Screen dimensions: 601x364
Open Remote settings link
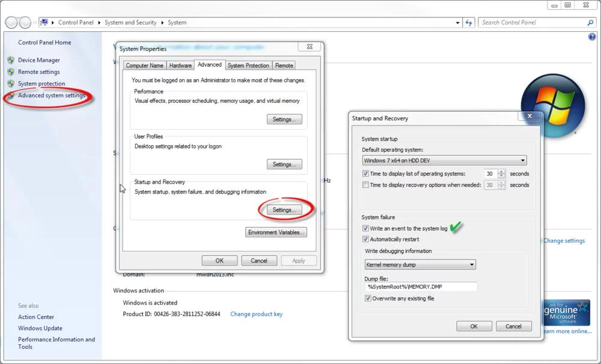[39, 71]
